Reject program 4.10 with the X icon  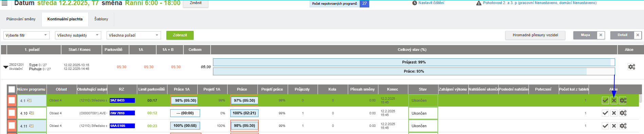coord(614,113)
